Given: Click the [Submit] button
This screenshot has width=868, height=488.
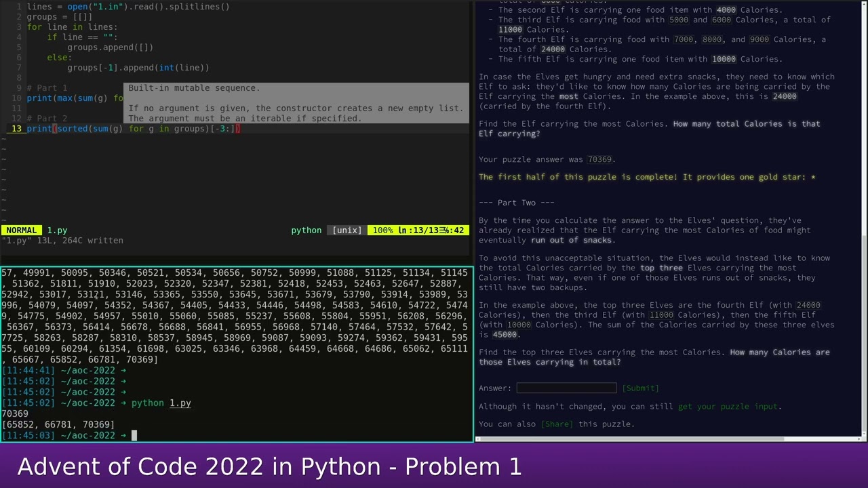Looking at the screenshot, I should [641, 388].
